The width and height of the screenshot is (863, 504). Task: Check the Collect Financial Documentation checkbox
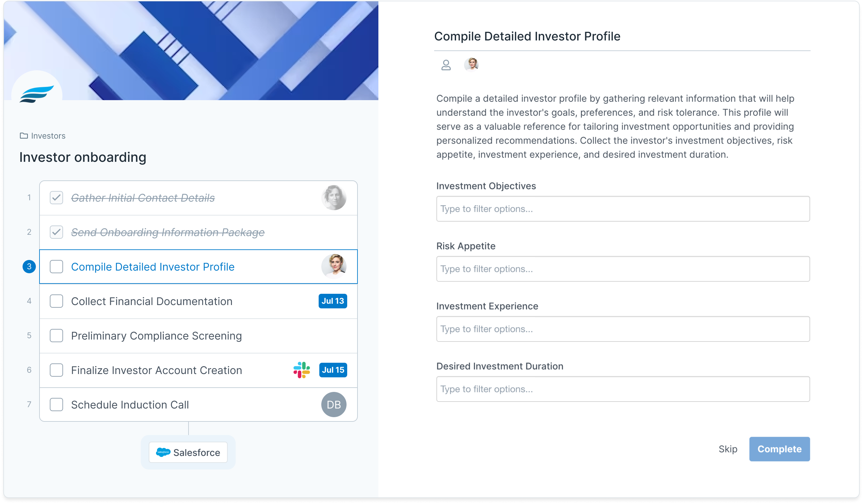56,301
